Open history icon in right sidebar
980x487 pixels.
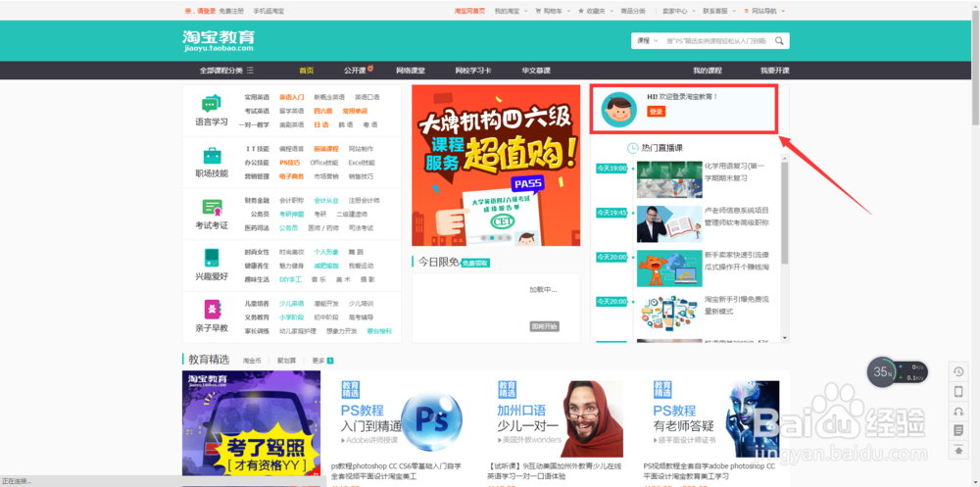(x=958, y=372)
